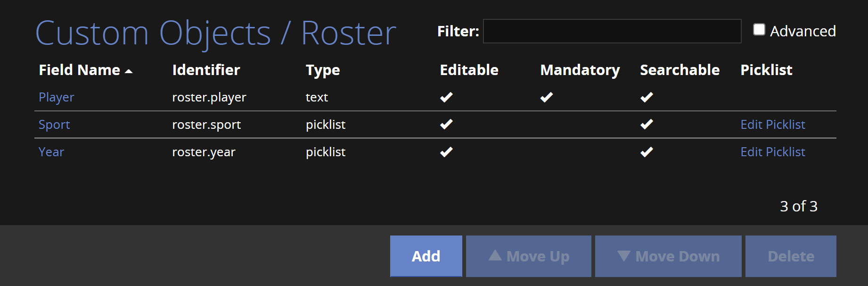Click the Delete button
The width and height of the screenshot is (868, 286).
[x=791, y=256]
